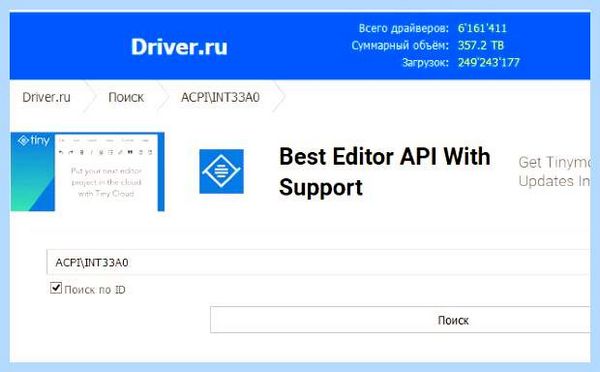Select the Суммарный объём value 357.2 TB
The image size is (600, 372).
481,45
